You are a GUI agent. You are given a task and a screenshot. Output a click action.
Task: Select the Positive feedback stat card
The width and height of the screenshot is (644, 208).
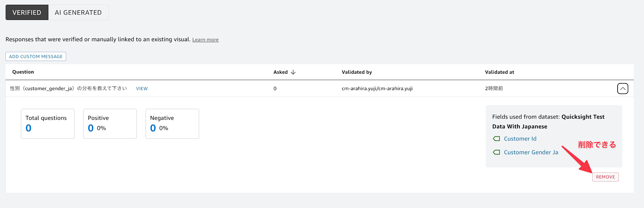[110, 124]
